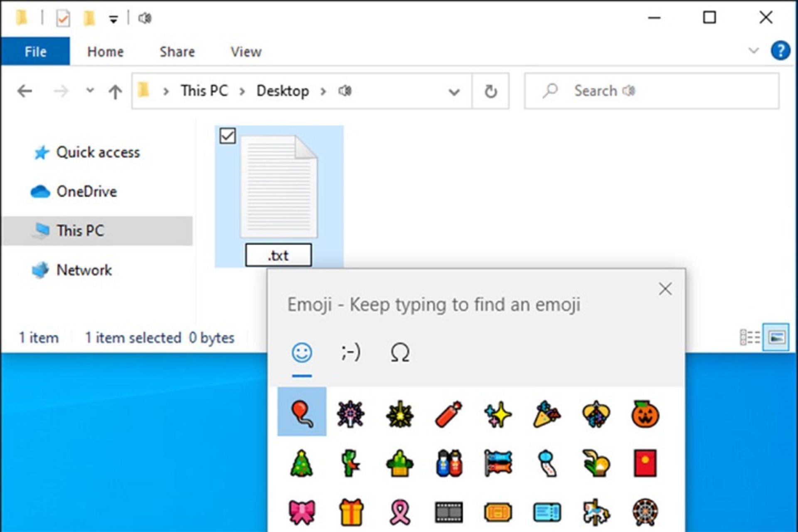798x532 pixels.
Task: Select the text file thumbnail
Action: [x=279, y=186]
